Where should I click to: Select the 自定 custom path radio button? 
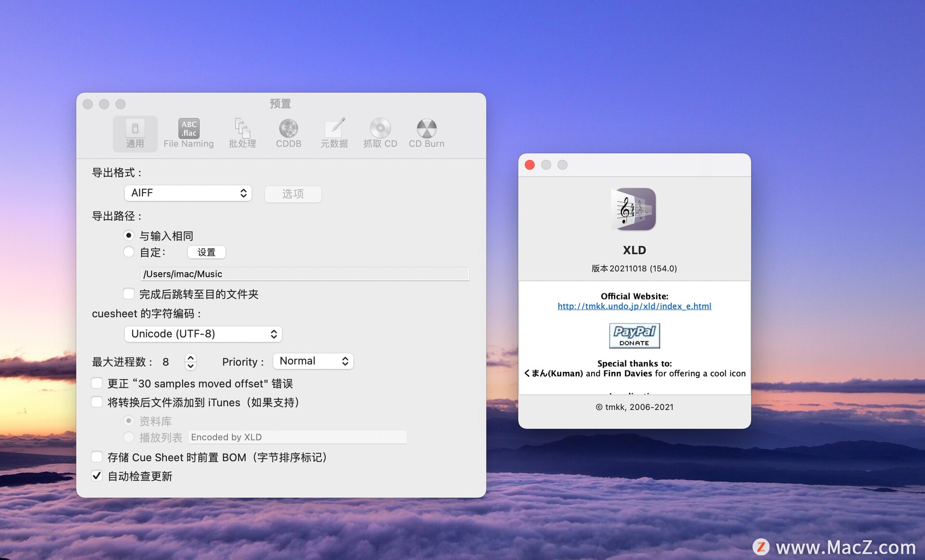click(129, 252)
